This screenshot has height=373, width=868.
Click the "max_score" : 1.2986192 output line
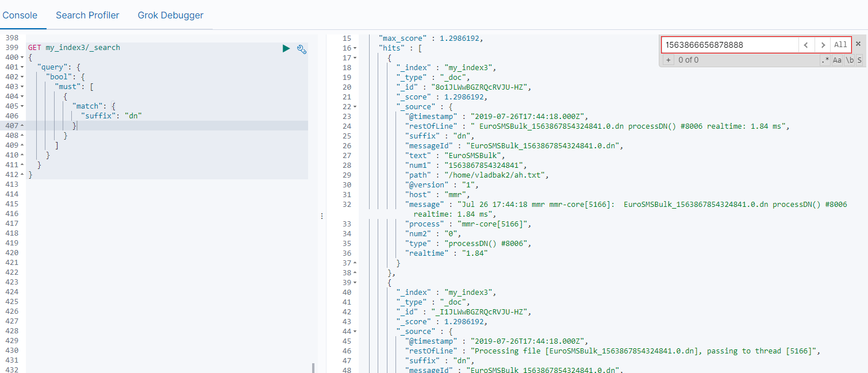tap(431, 39)
